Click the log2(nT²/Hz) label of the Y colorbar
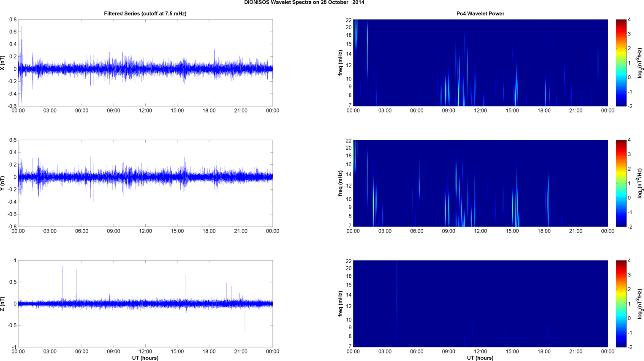Image resolution: width=644 pixels, height=361 pixels. tap(640, 183)
